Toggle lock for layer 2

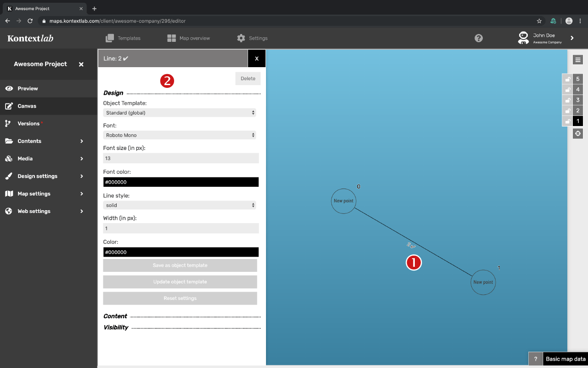[567, 111]
